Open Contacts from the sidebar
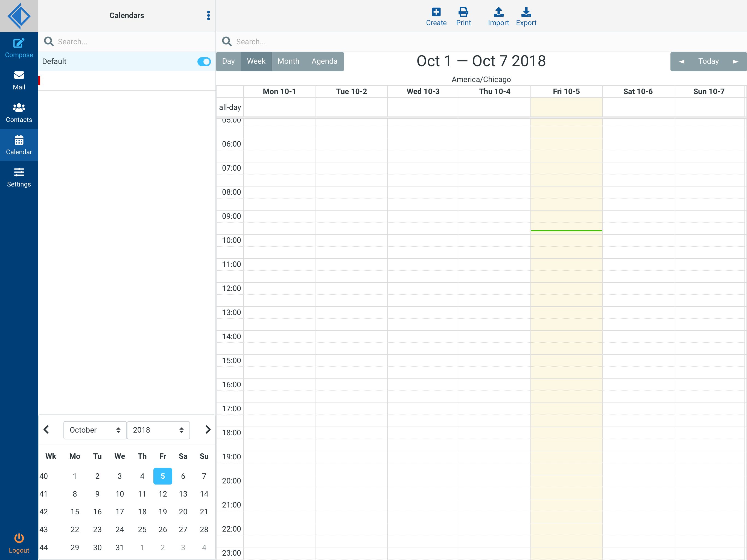The image size is (747, 560). (x=19, y=113)
